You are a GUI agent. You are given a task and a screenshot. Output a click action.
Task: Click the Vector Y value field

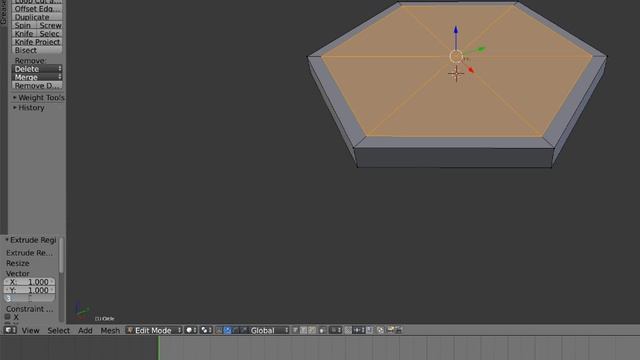[29, 290]
